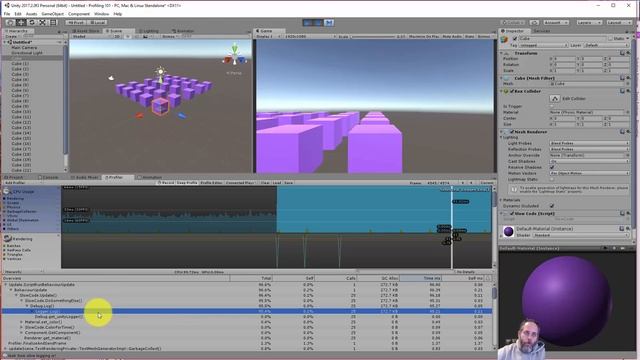The image size is (640, 360).
Task: Open the Component menu
Action: point(79,14)
